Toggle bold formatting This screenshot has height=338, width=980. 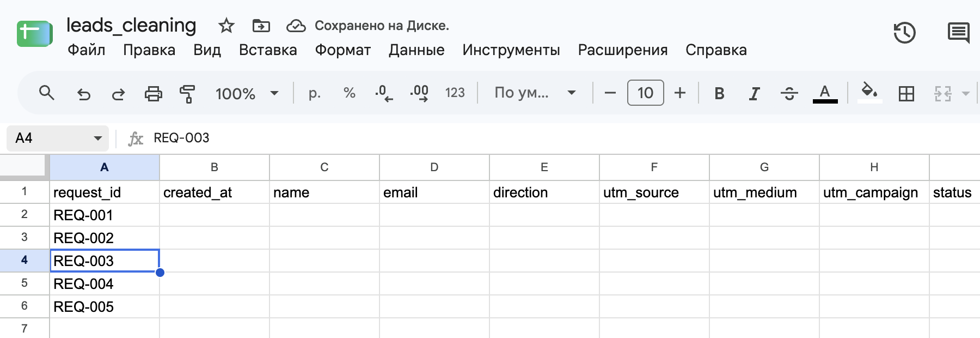click(719, 94)
